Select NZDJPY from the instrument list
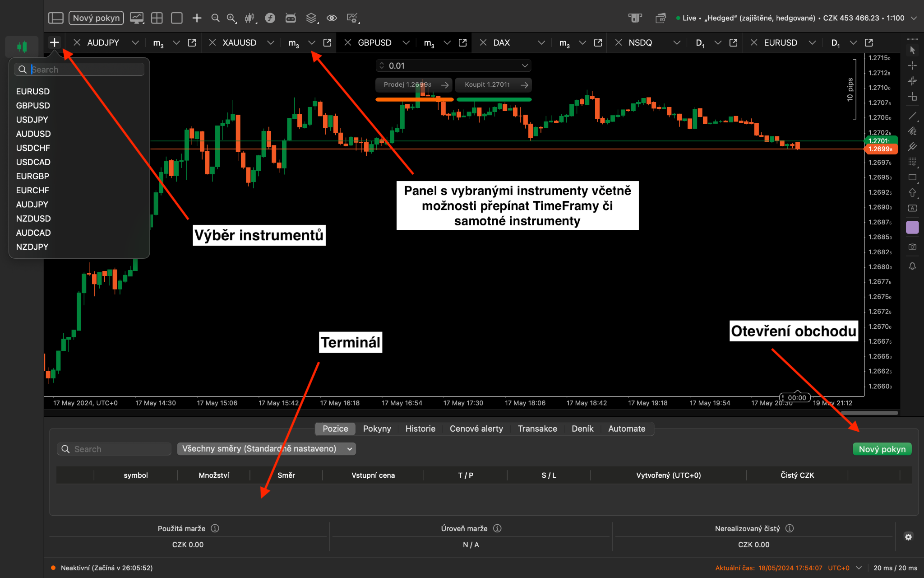This screenshot has width=924, height=578. (32, 247)
